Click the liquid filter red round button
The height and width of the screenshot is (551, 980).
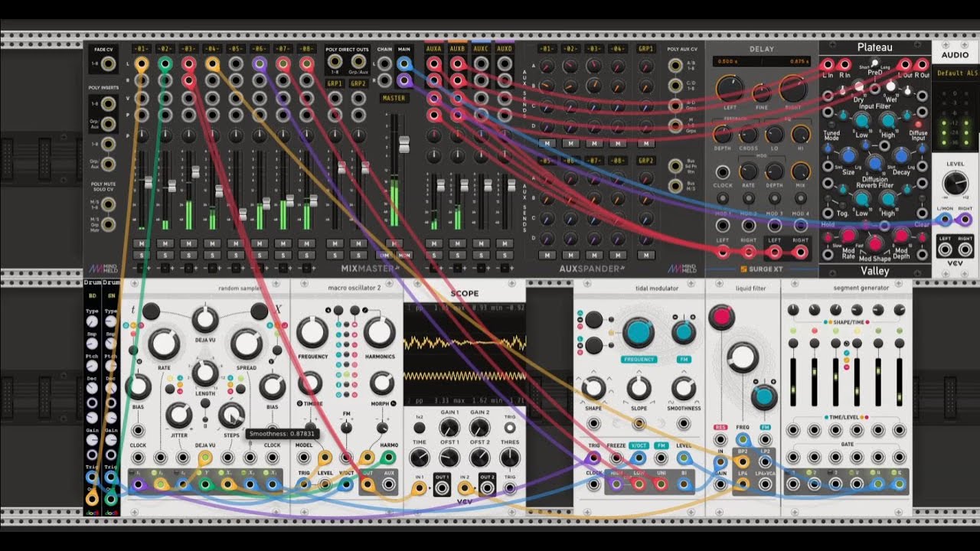pyautogui.click(x=721, y=317)
